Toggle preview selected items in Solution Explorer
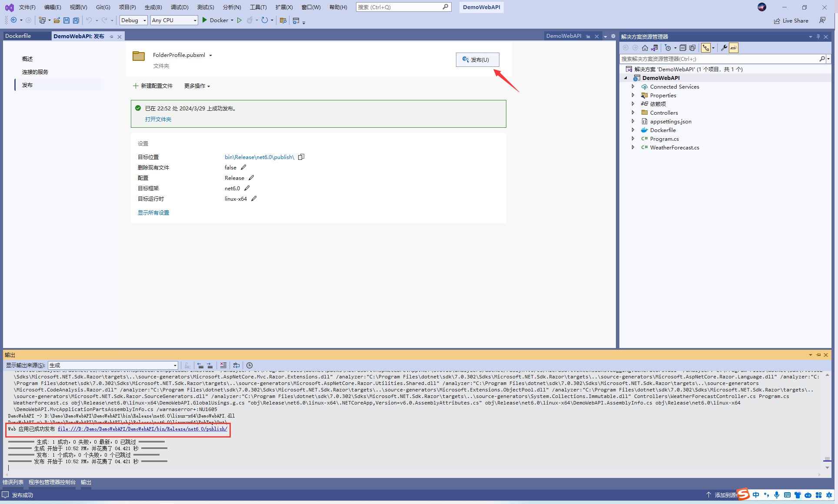This screenshot has width=838, height=504. pyautogui.click(x=734, y=48)
